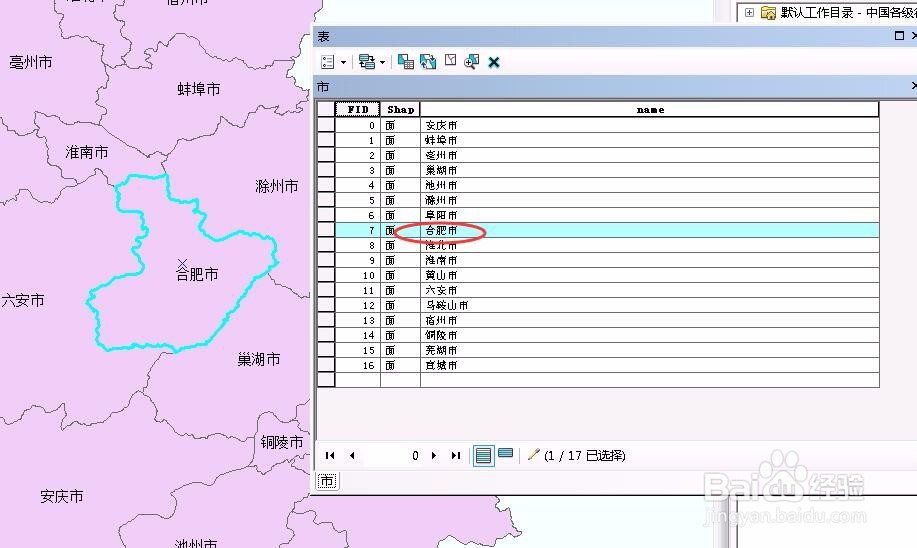The image size is (917, 548).
Task: Click the FID cell showing 16
Action: pyautogui.click(x=357, y=365)
